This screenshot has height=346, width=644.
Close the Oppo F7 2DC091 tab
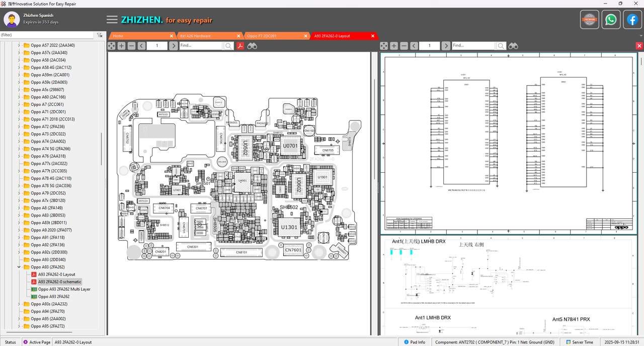[x=306, y=36]
